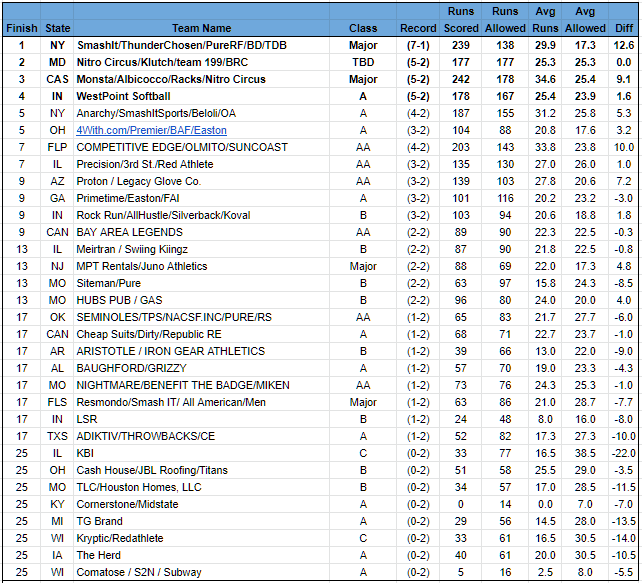Click the CAS state cell
The image size is (642, 583).
click(x=57, y=79)
